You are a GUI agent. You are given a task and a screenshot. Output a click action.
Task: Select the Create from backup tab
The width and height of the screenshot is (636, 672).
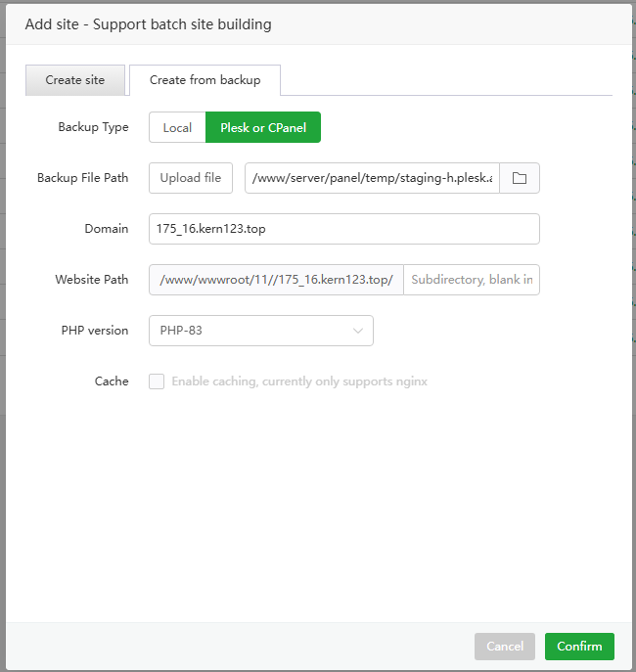pos(204,80)
